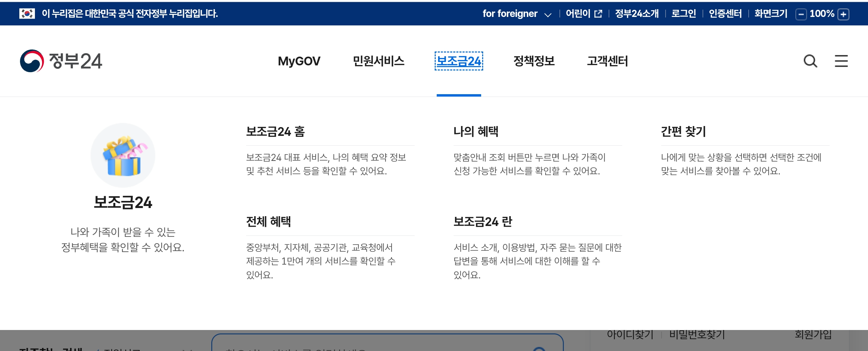Click the 100% screen size value
The height and width of the screenshot is (351, 868).
[822, 14]
